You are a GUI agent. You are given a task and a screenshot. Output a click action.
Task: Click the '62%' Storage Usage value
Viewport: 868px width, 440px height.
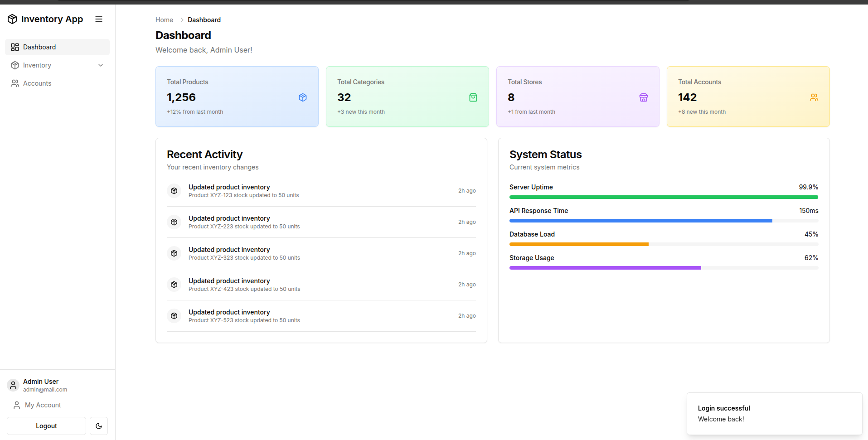811,258
